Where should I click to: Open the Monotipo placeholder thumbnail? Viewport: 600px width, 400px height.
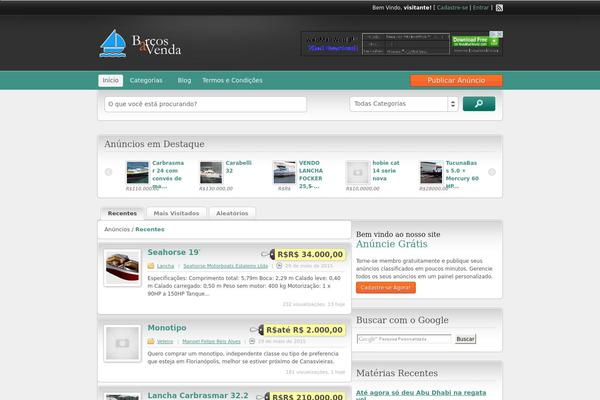(x=122, y=343)
